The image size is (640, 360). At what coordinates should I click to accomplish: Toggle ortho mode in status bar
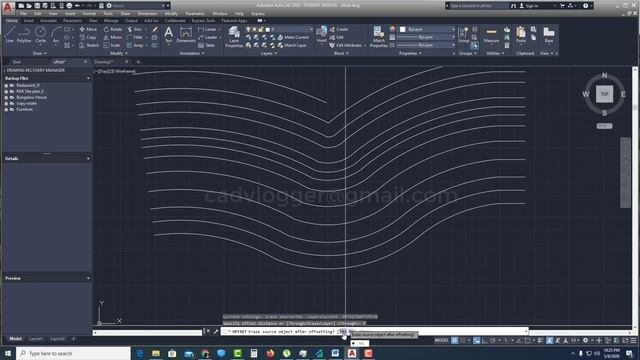point(484,340)
